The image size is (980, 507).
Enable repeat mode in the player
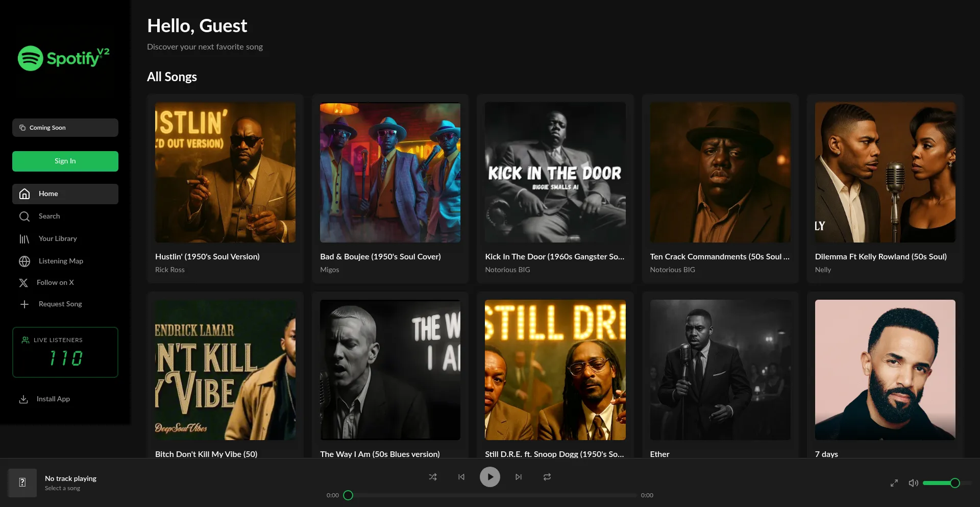tap(547, 476)
